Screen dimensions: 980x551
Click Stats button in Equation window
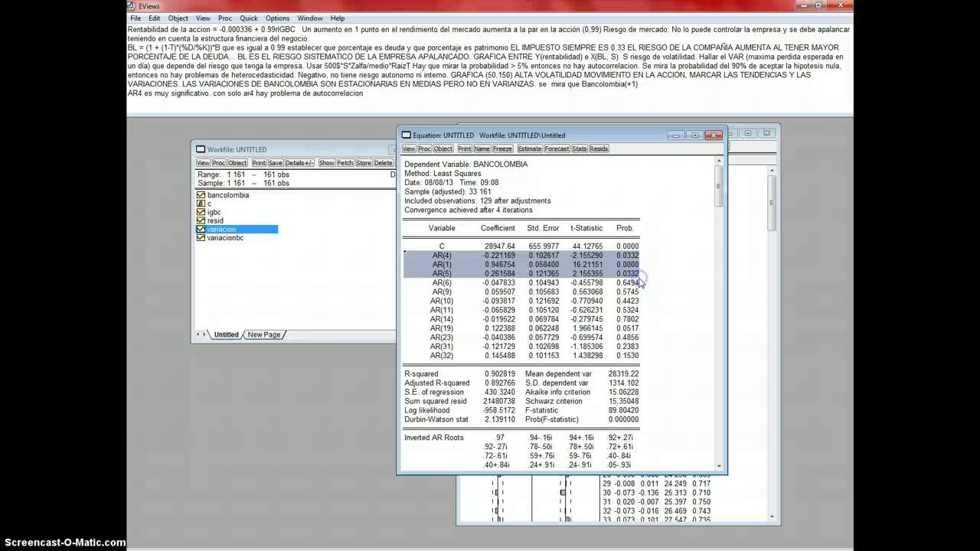(x=580, y=149)
